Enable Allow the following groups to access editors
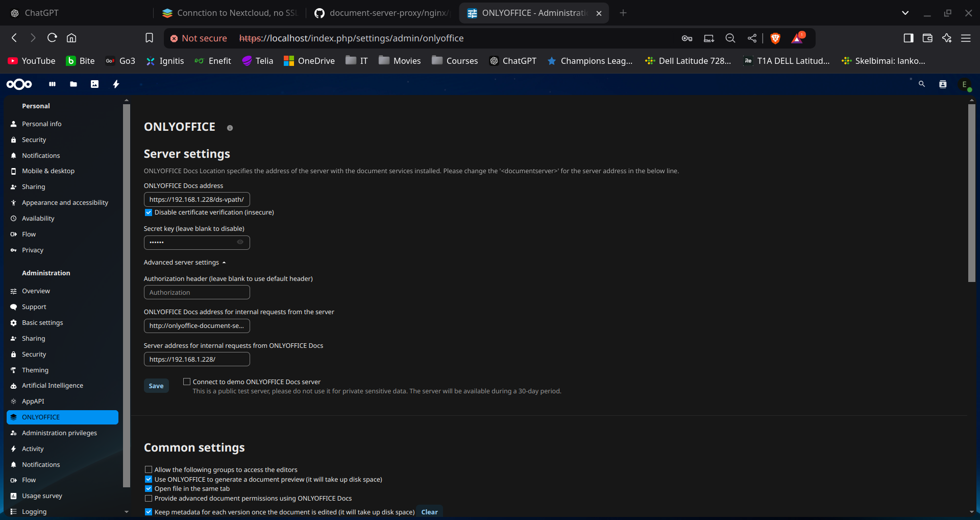The width and height of the screenshot is (980, 520). click(149, 469)
